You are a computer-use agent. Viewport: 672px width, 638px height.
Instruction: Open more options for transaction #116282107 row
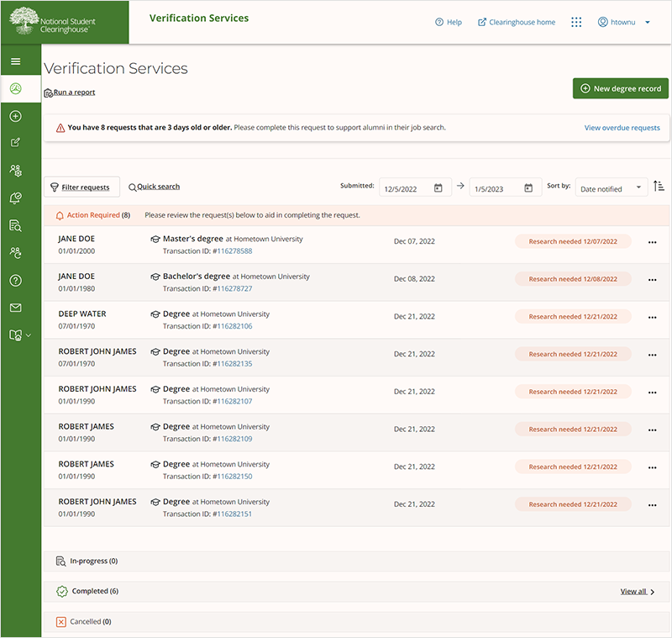[x=653, y=393]
